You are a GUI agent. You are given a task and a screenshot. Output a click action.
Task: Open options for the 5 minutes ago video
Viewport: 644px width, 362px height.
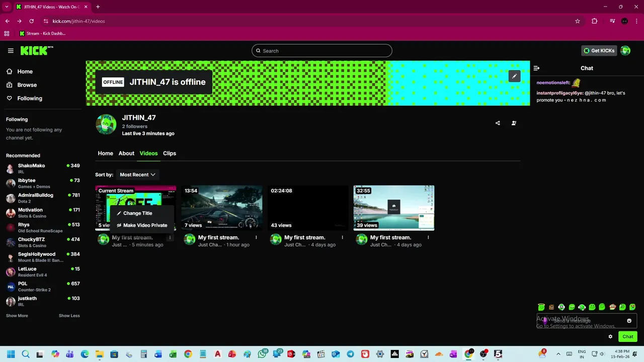point(170,237)
